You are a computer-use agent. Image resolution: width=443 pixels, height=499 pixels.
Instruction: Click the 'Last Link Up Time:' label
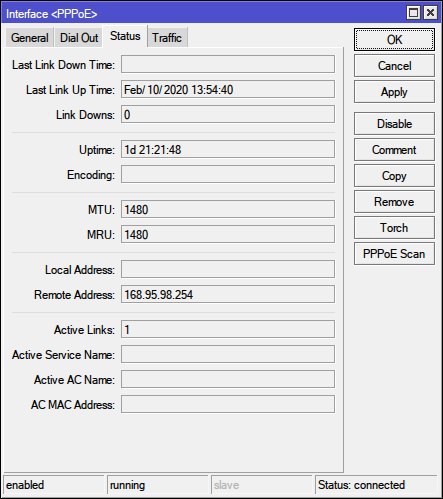[x=70, y=90]
